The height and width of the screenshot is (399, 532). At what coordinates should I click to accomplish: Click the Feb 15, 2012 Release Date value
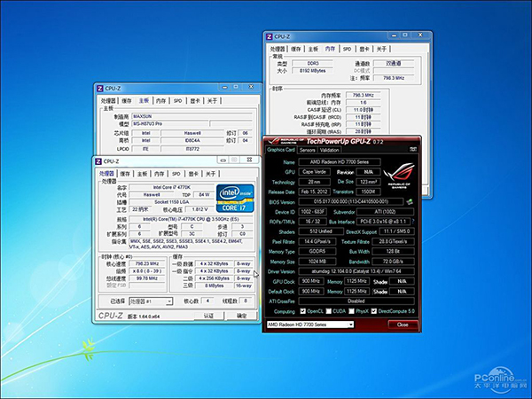(x=314, y=192)
